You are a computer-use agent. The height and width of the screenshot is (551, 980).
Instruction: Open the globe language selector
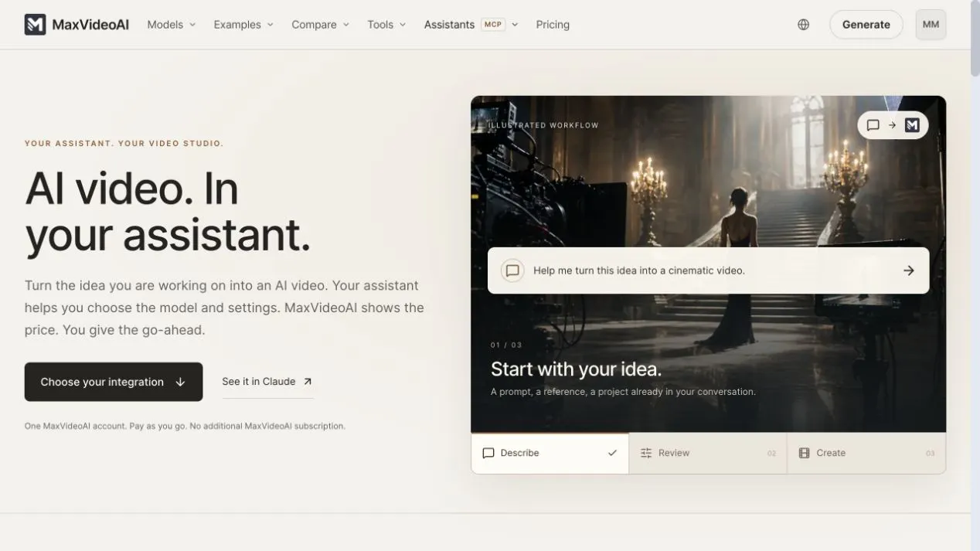804,25
